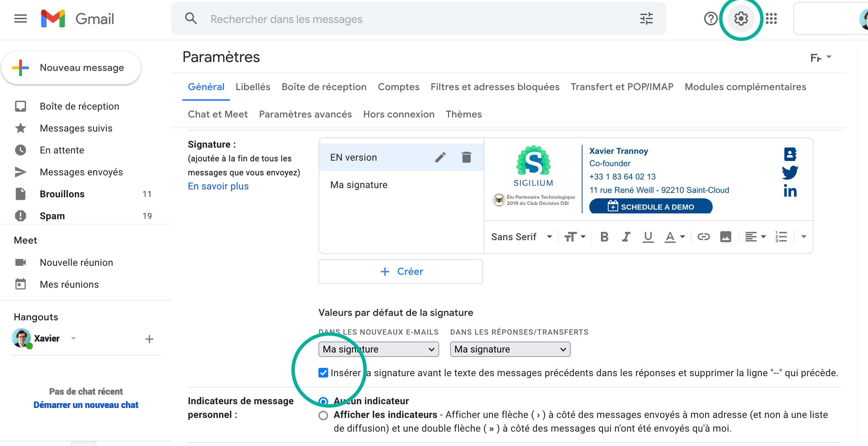Click the search filter options icon
Viewport: 868px width, 446px height.
point(646,19)
